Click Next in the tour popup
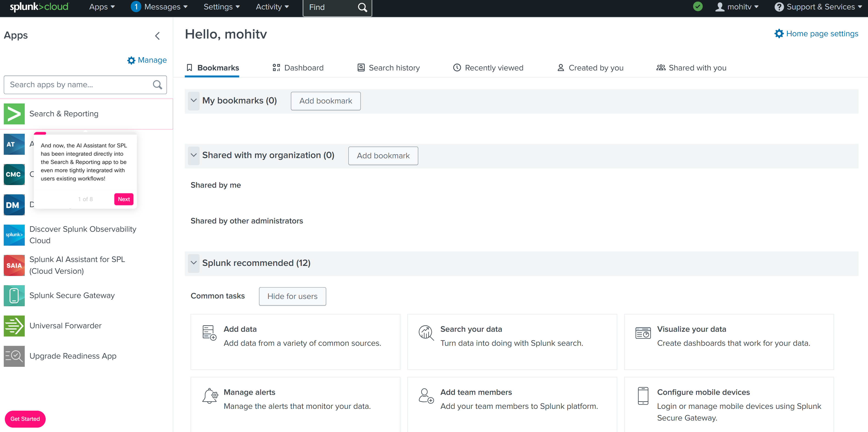868x432 pixels. click(x=124, y=199)
